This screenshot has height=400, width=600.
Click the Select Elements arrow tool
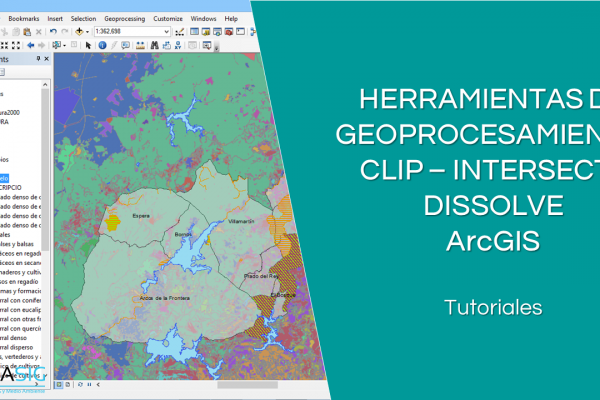pos(88,45)
